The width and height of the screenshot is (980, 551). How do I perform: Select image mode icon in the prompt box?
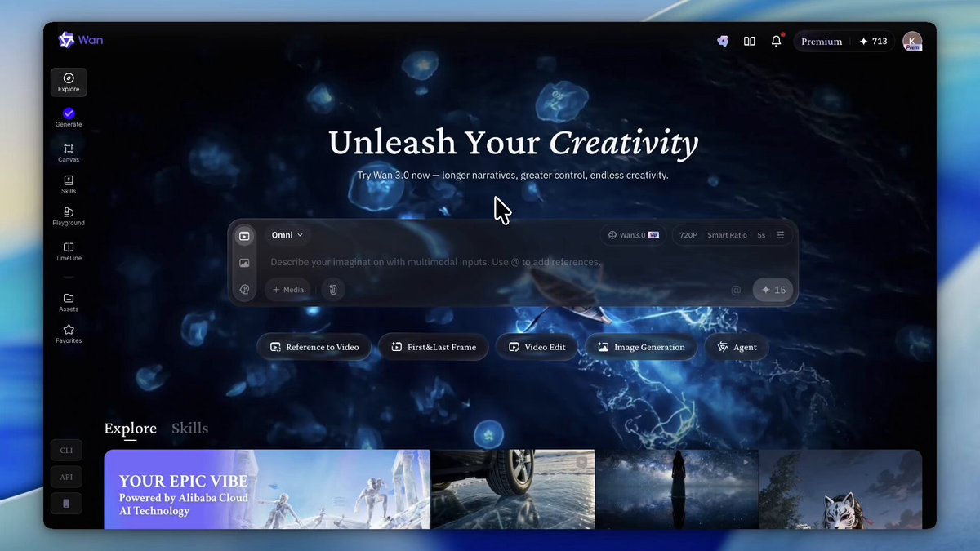pos(244,263)
